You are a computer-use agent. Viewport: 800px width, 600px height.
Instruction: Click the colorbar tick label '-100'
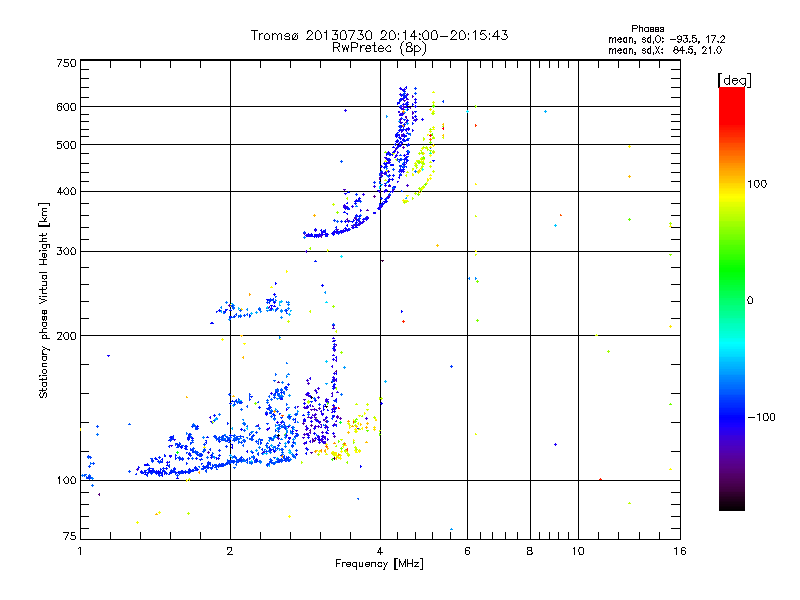pos(762,417)
